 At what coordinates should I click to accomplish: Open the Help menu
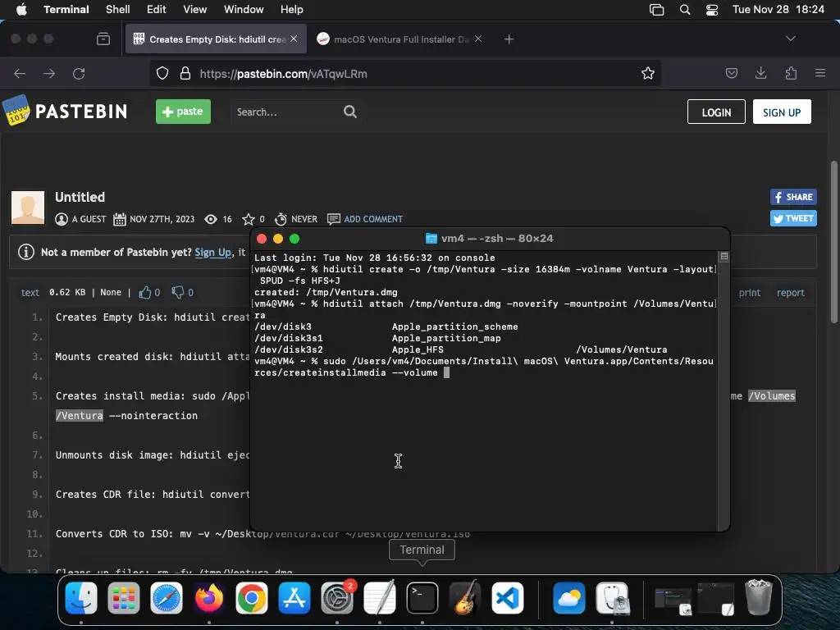tap(291, 10)
